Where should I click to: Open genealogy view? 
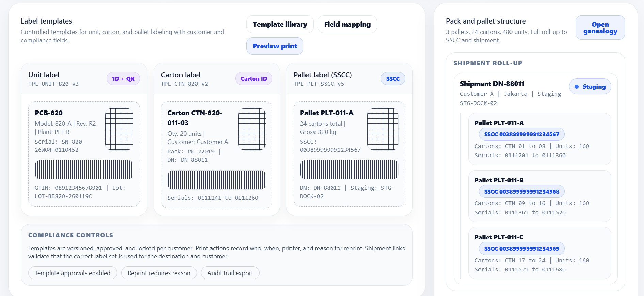[600, 28]
